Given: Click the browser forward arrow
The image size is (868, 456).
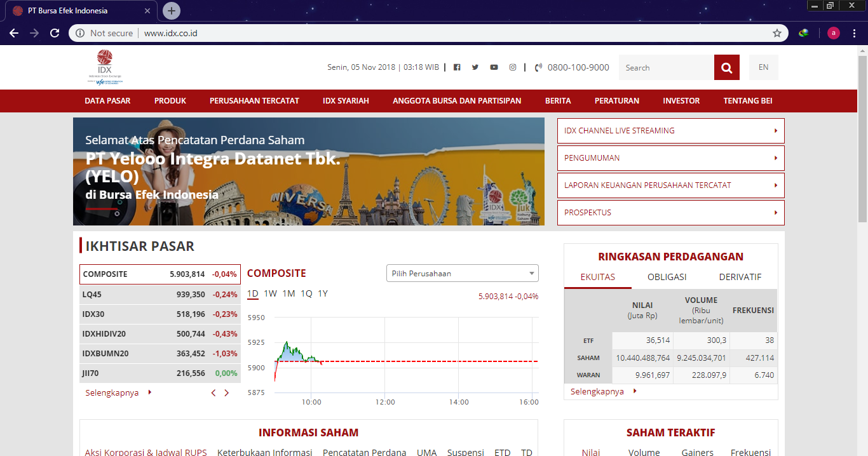Looking at the screenshot, I should [x=34, y=33].
